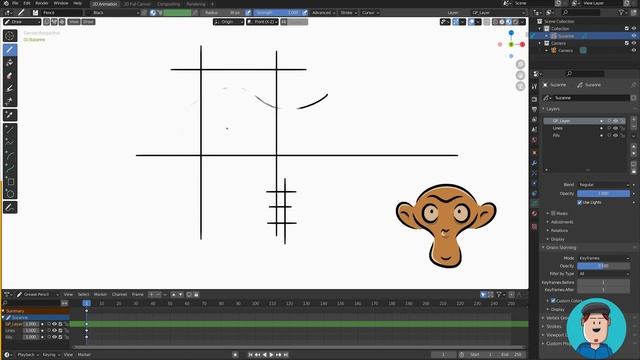
Task: Open the Edit menu
Action: (x=27, y=3)
